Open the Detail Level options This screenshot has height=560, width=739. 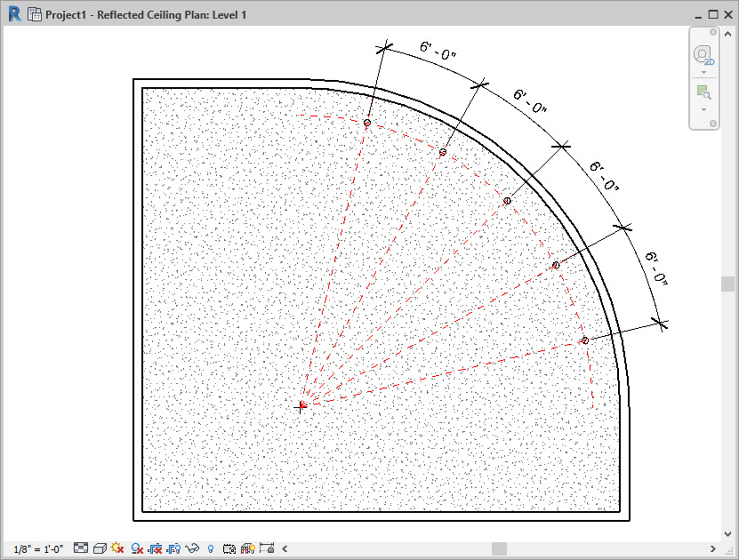click(81, 548)
